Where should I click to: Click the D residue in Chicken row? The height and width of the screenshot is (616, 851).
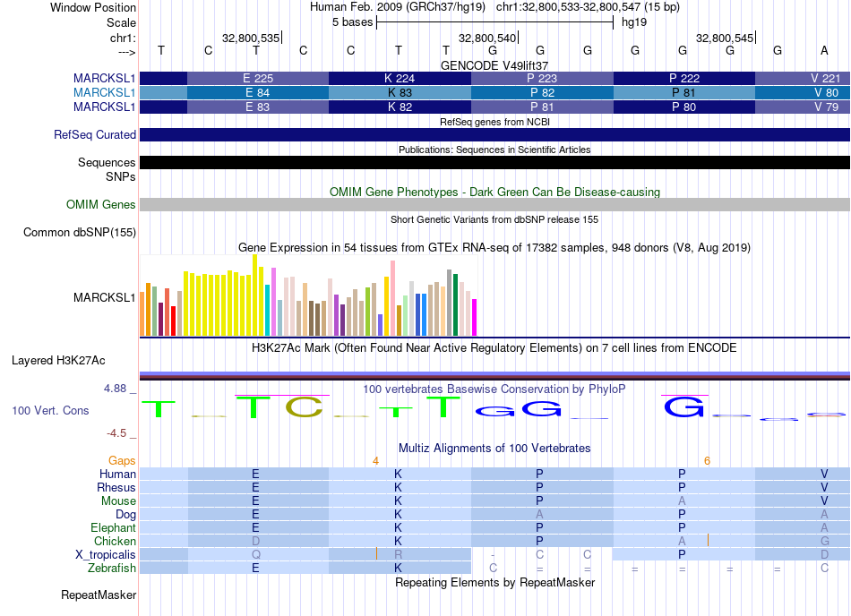[x=256, y=541]
